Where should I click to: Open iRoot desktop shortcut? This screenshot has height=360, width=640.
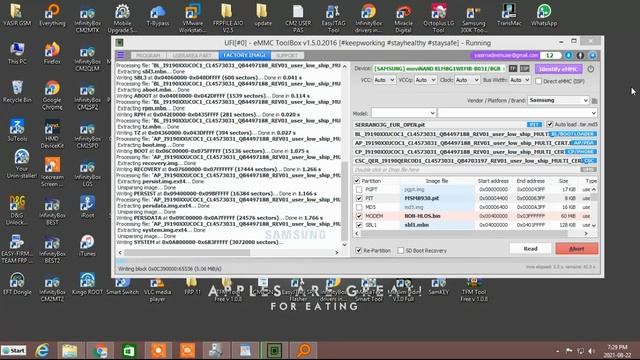click(87, 207)
